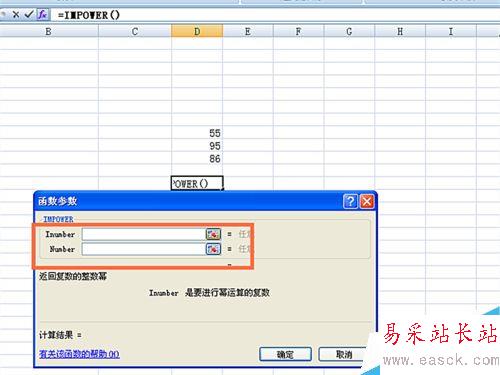The image size is (500, 375).
Task: Select column G header
Action: click(349, 32)
